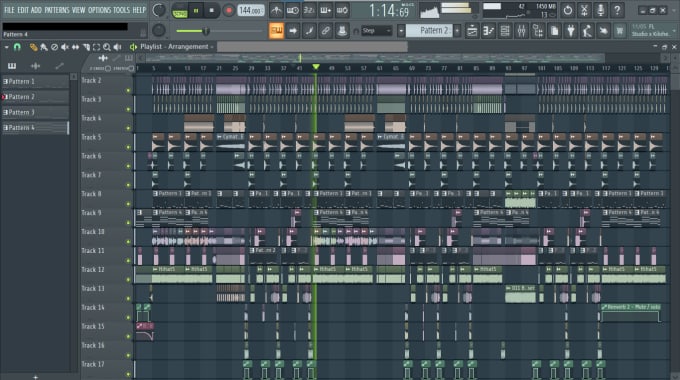
Task: Open the Playlist window via toolbar icon
Action: (472, 31)
